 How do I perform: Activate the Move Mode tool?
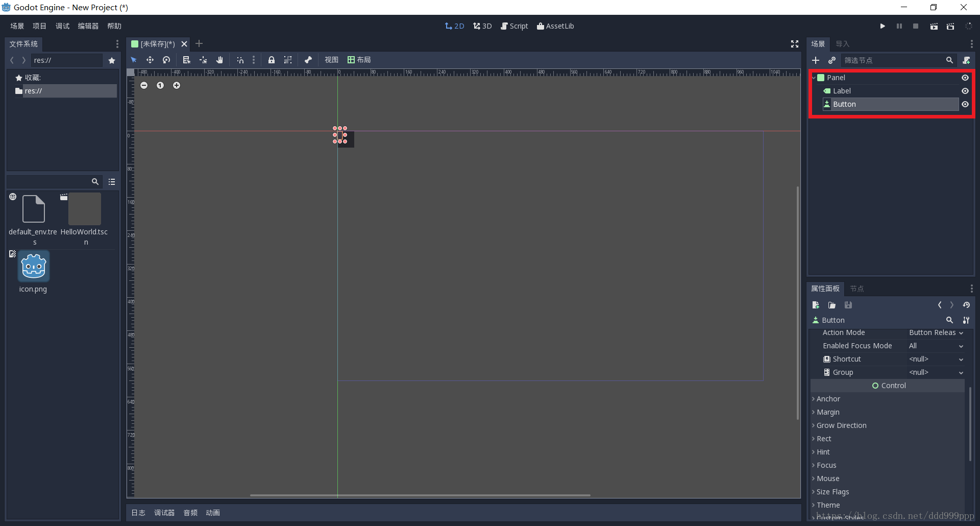tap(150, 60)
